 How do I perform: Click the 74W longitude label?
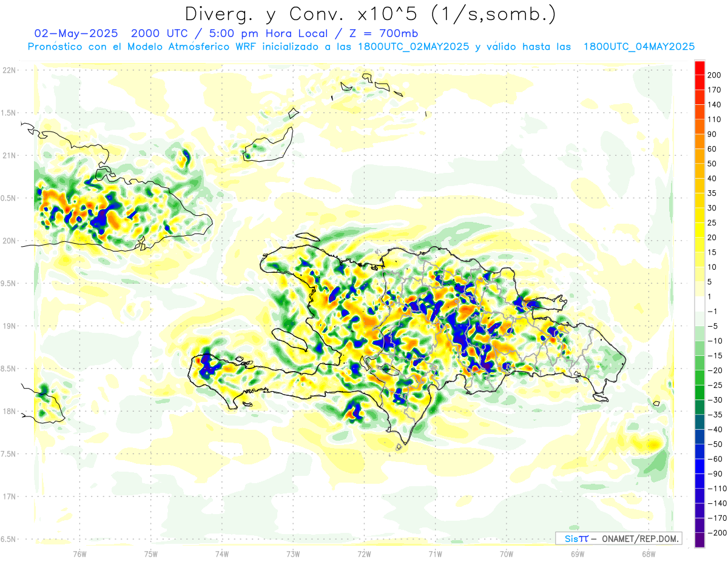[x=222, y=554]
